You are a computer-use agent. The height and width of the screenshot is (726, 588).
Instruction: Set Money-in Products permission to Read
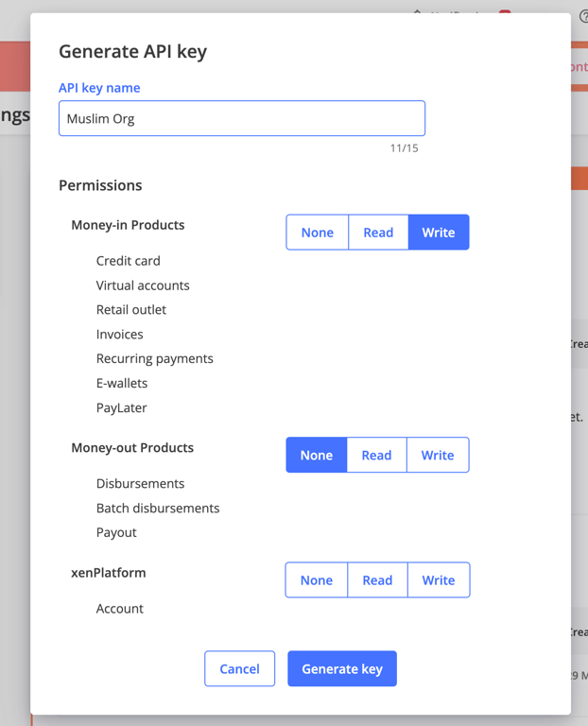[378, 233]
